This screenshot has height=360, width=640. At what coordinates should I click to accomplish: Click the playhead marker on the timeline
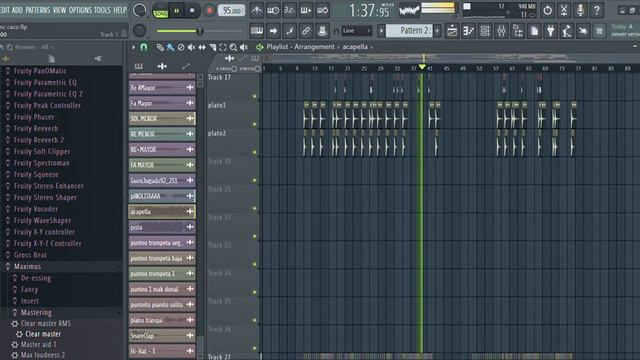click(x=422, y=67)
